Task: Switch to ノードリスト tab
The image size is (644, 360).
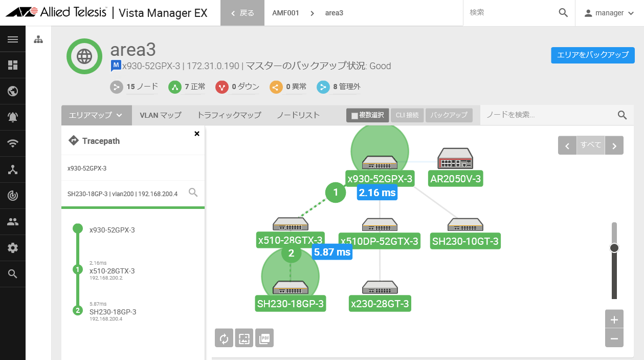Action: tap(298, 115)
